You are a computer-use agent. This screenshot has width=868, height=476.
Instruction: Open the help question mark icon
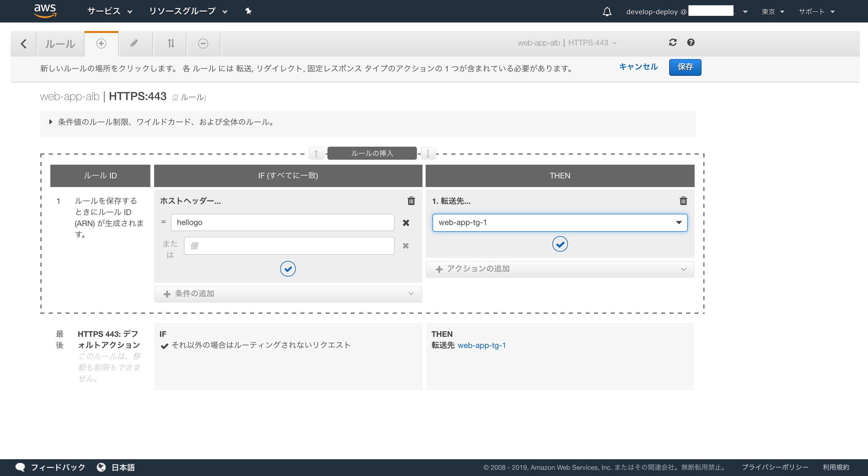pyautogui.click(x=691, y=43)
